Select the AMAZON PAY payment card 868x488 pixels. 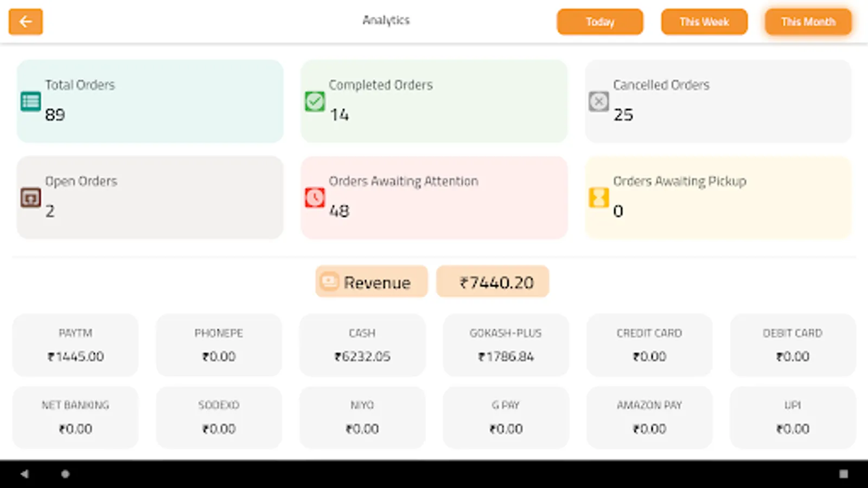click(649, 417)
